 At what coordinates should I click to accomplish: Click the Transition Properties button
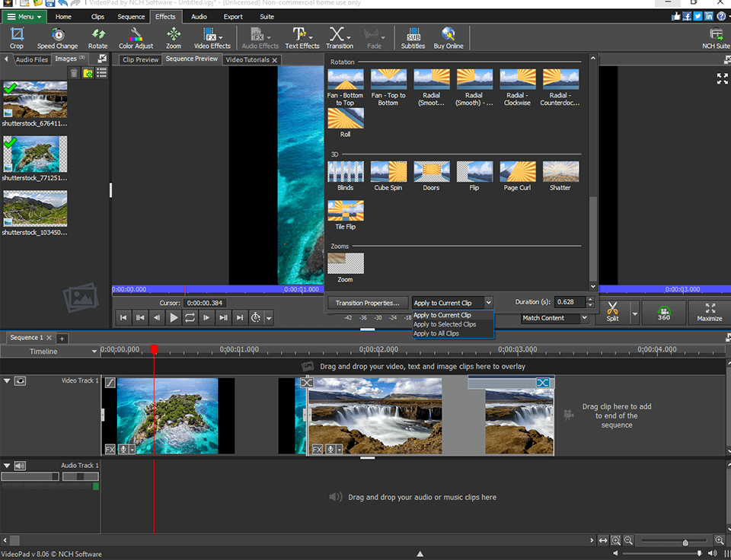[x=368, y=302]
